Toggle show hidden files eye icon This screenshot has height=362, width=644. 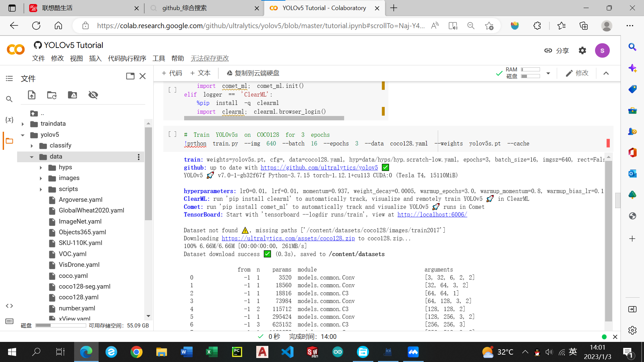(x=93, y=95)
